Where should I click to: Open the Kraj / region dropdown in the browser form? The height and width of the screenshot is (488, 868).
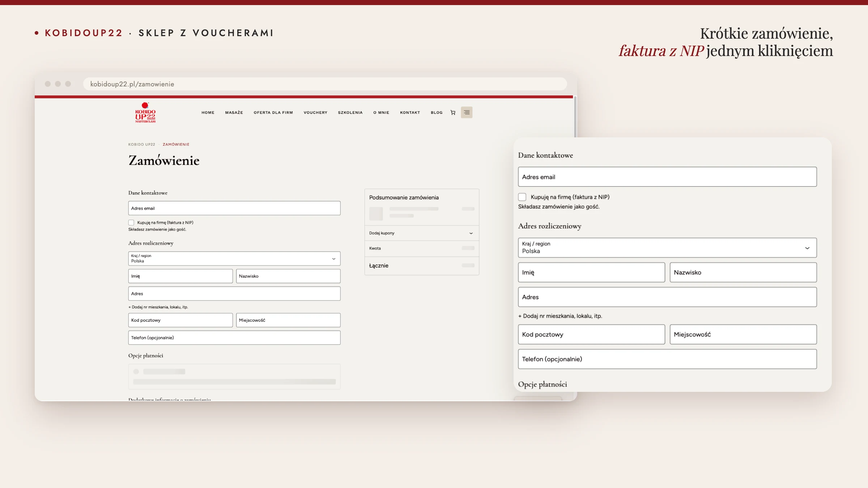234,258
